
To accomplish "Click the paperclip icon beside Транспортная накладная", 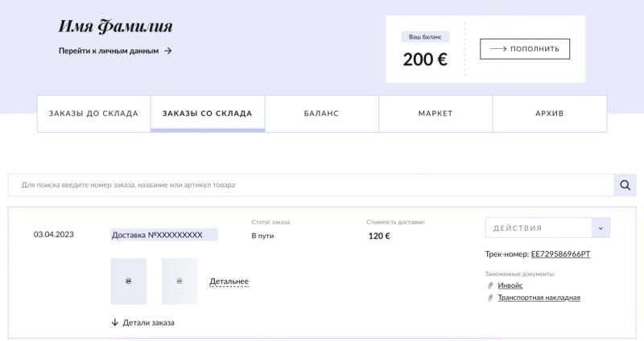I will point(490,298).
